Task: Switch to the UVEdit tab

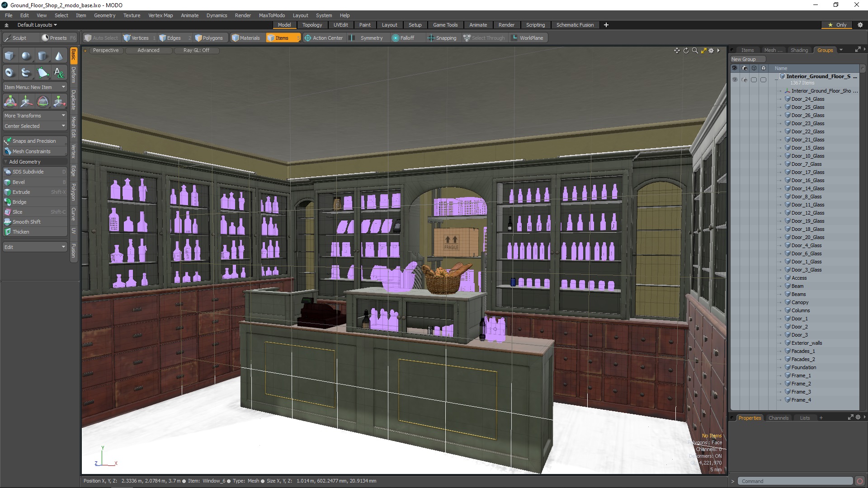Action: click(341, 24)
